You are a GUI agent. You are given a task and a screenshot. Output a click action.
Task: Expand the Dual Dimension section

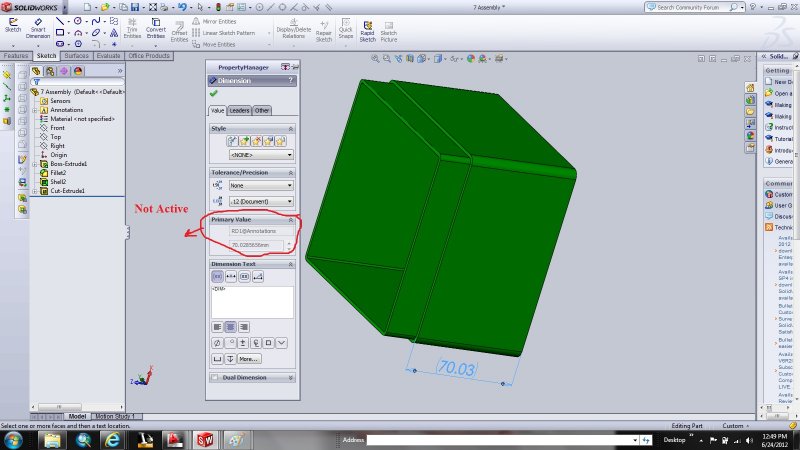[x=290, y=378]
